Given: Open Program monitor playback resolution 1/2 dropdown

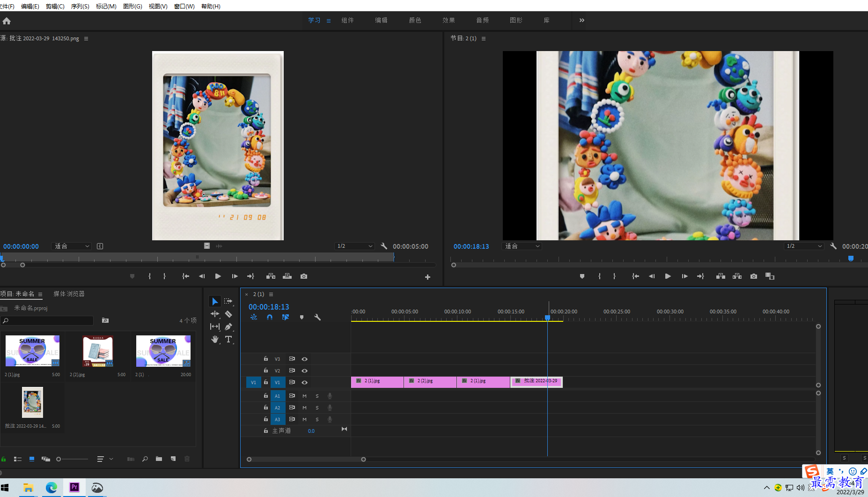Looking at the screenshot, I should pos(804,246).
